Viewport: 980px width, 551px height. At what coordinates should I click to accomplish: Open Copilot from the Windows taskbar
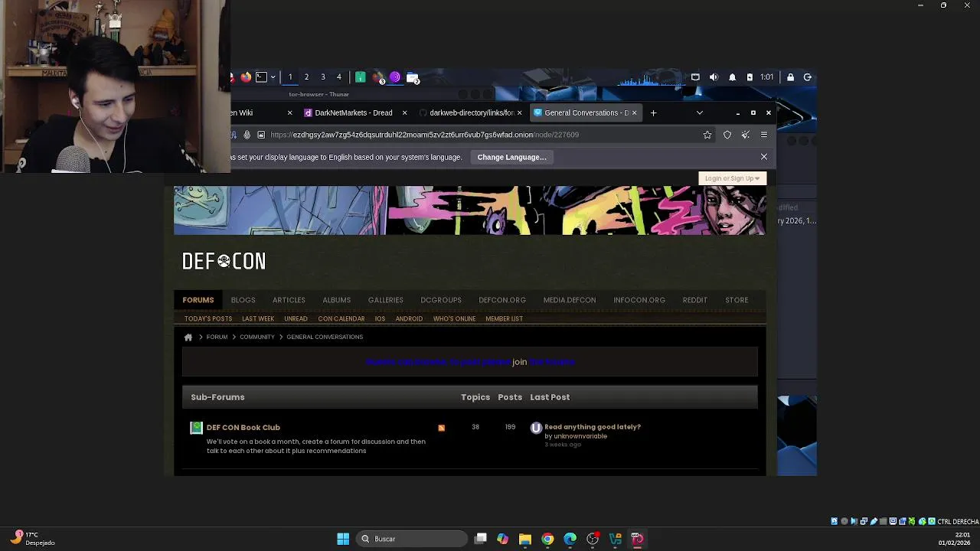click(x=502, y=539)
